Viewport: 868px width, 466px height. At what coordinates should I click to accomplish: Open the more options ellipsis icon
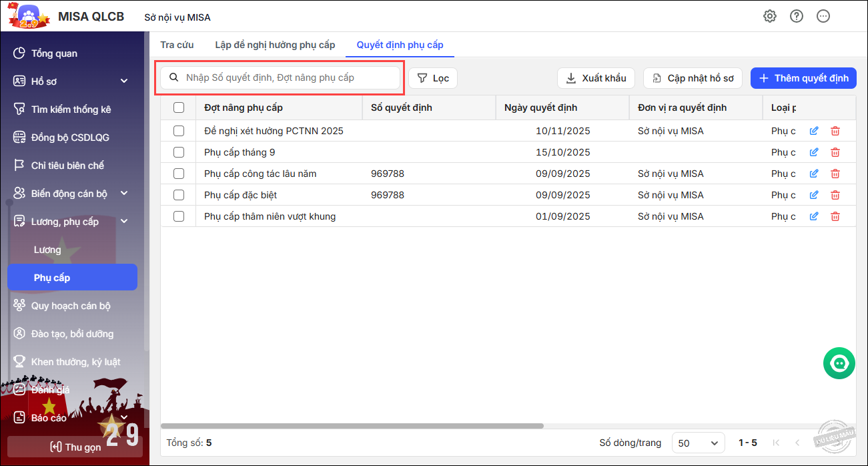[823, 17]
